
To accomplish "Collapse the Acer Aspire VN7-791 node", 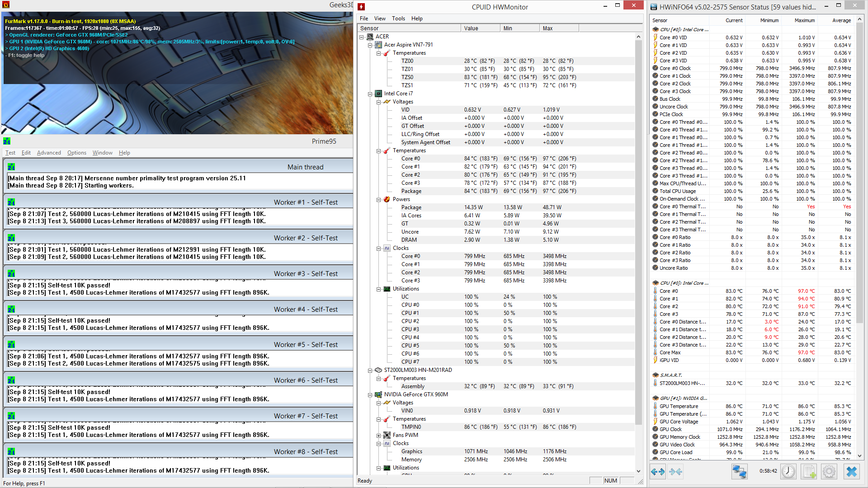I will 370,45.
